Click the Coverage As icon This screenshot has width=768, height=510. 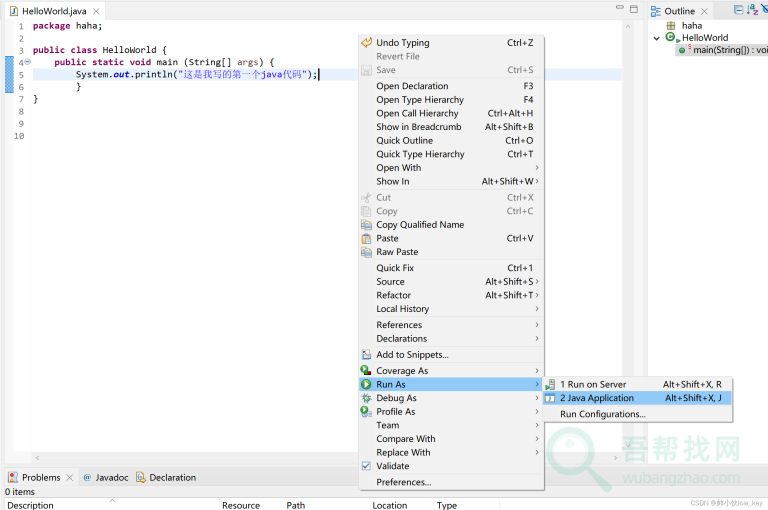366,371
